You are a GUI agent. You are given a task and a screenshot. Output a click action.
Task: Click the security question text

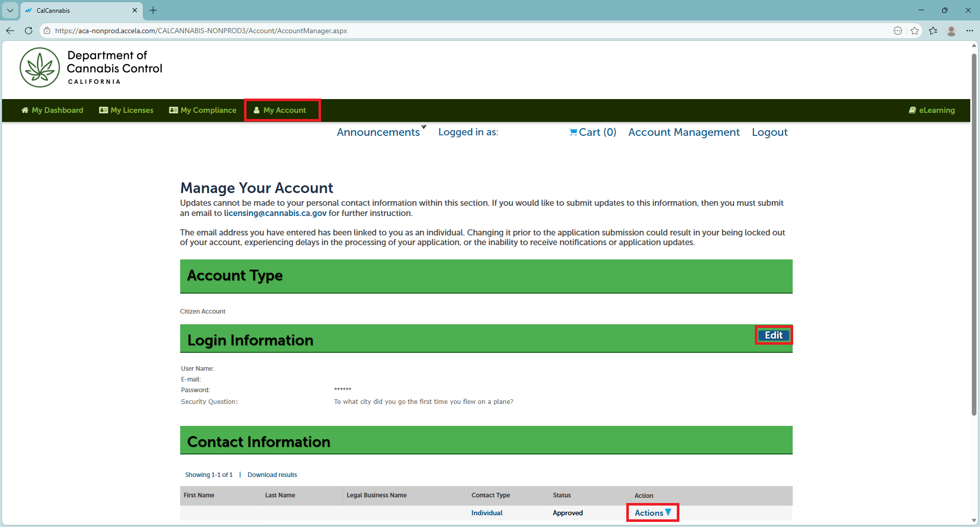424,402
